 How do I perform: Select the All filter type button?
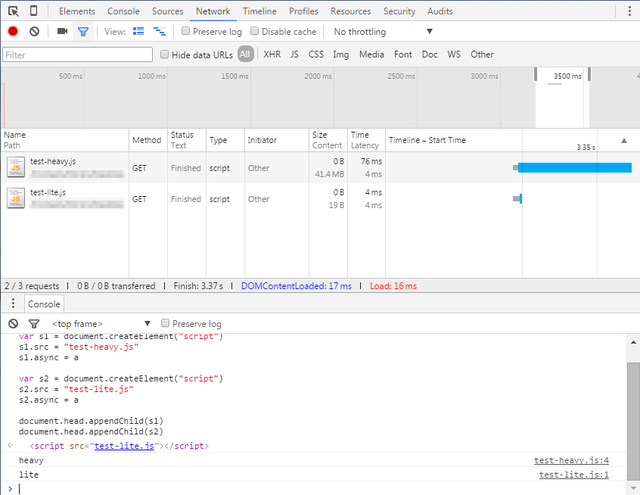(245, 54)
